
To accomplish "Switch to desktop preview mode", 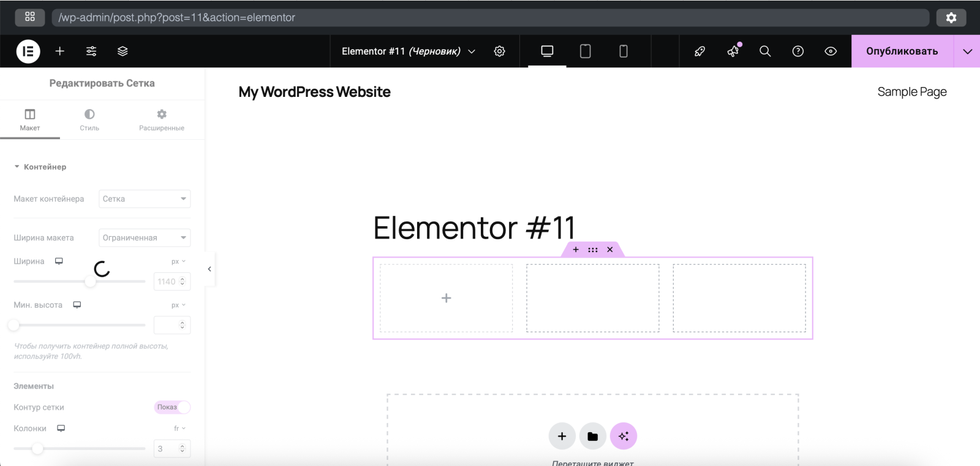I will pyautogui.click(x=547, y=52).
